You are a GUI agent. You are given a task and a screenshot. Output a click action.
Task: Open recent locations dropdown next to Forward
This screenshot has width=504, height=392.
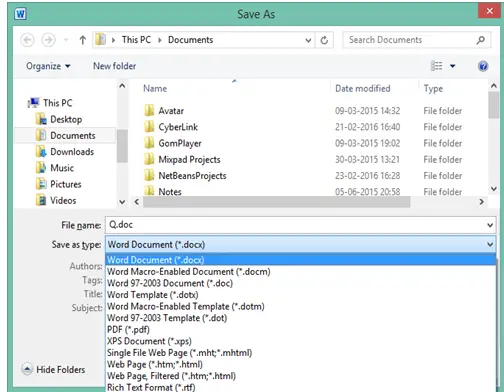(66, 40)
